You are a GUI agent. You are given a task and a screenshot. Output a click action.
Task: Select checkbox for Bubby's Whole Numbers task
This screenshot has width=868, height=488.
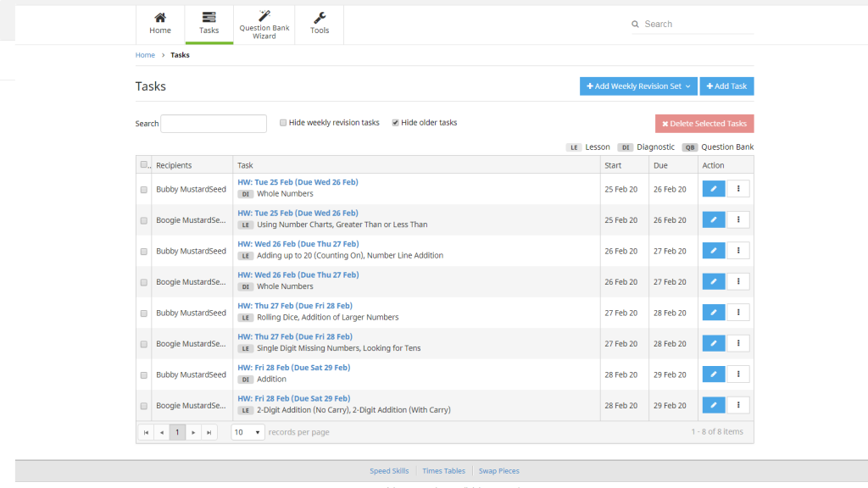(144, 190)
